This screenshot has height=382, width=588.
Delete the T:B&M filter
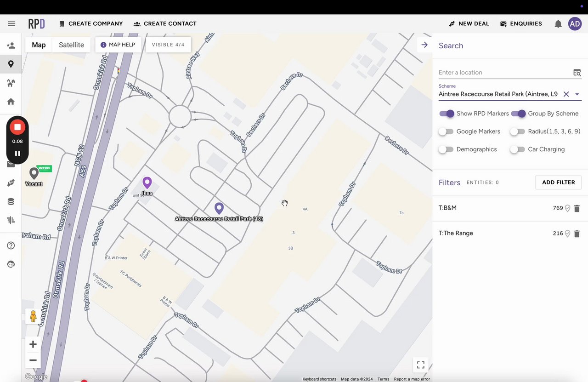click(577, 208)
